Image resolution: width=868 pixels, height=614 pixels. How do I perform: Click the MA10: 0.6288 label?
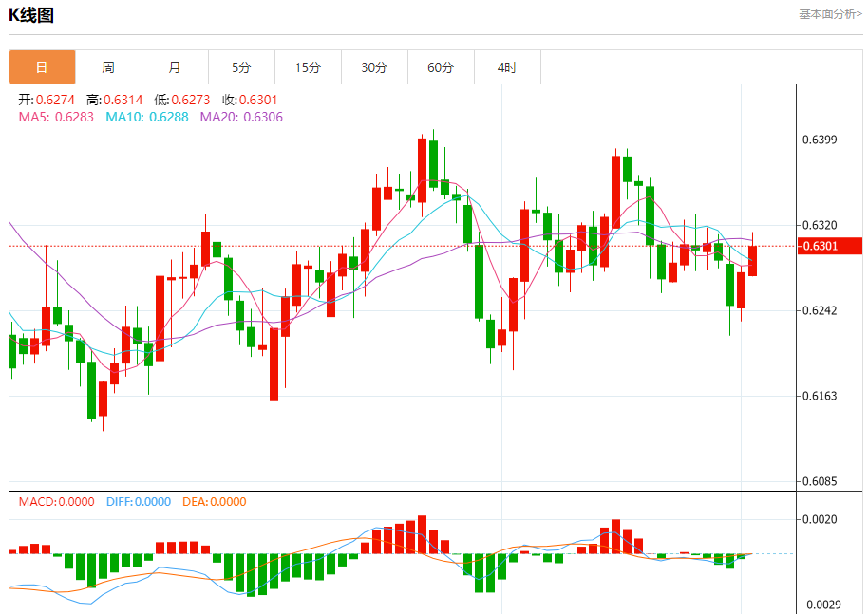[147, 118]
